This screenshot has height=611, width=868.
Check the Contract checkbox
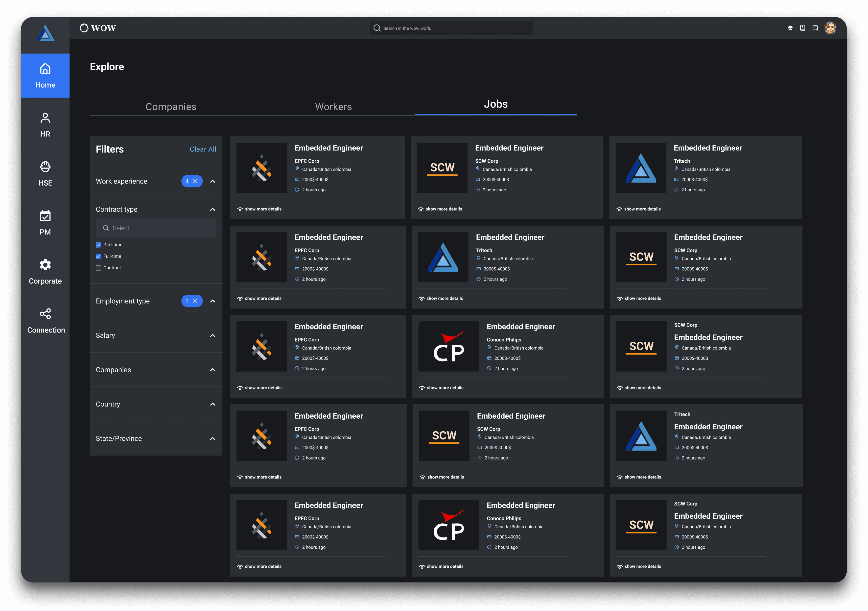(x=98, y=268)
